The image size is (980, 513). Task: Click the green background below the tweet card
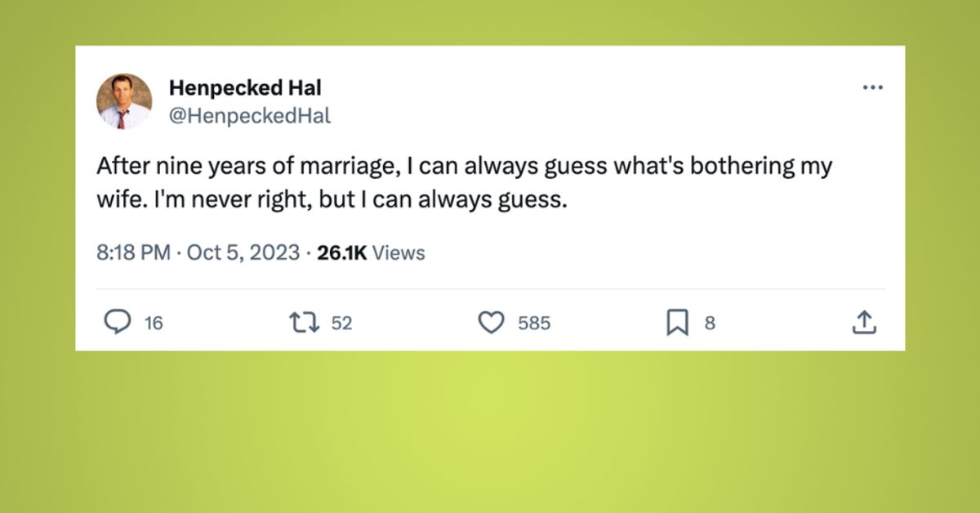click(x=490, y=433)
